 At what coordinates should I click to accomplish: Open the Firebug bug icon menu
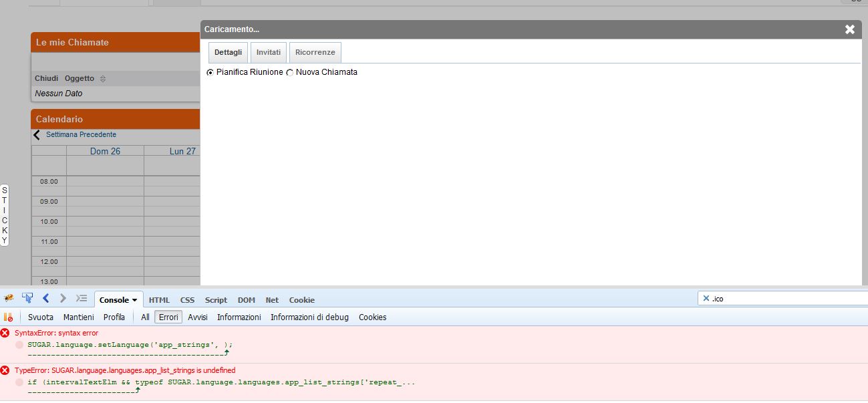pyautogui.click(x=9, y=298)
